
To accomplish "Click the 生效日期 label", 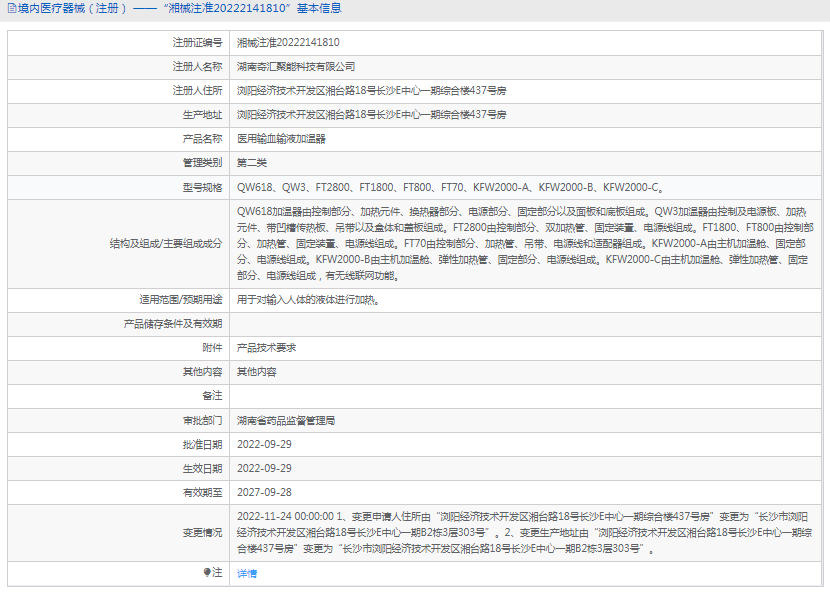I will [203, 468].
